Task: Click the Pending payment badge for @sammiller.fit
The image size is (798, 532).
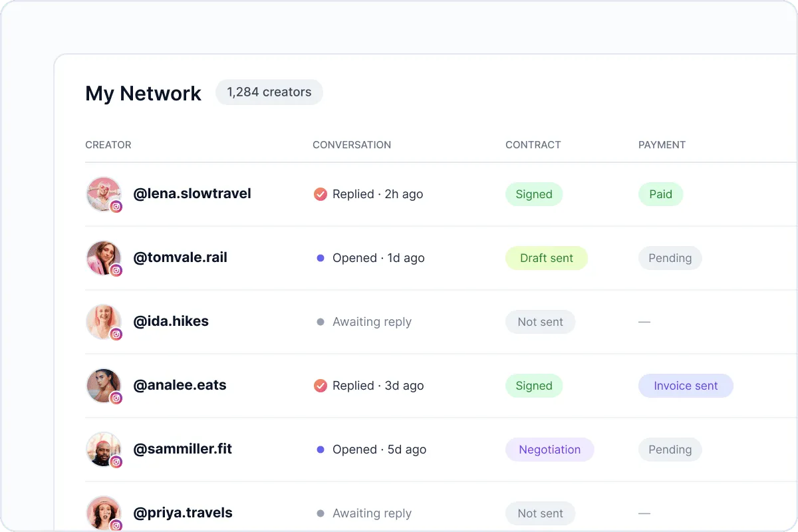Action: click(670, 450)
